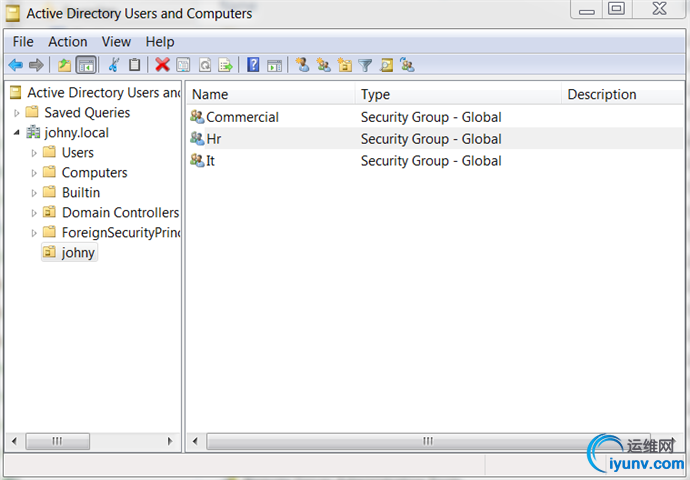The image size is (690, 480).
Task: Select ForeignSecurityPrincipals in tree
Action: pyautogui.click(x=121, y=232)
